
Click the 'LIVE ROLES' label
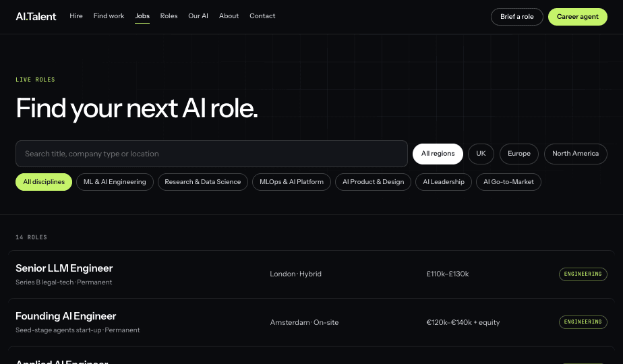pos(35,80)
